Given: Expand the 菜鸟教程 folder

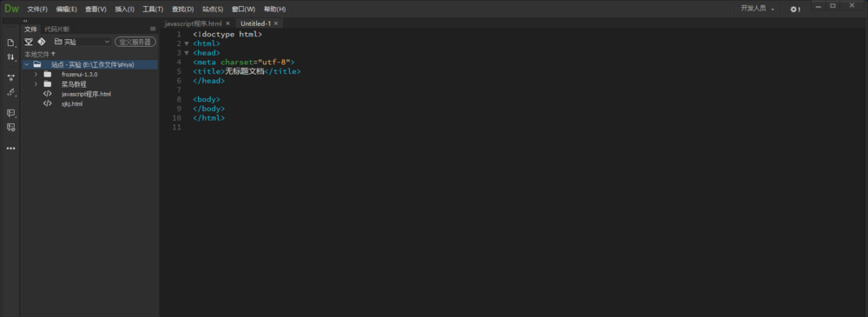Looking at the screenshot, I should point(36,84).
